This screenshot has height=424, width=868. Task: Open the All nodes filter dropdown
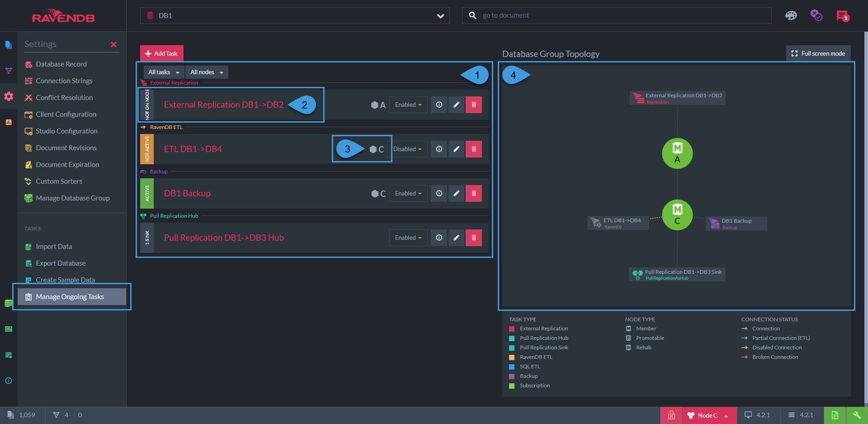click(207, 72)
